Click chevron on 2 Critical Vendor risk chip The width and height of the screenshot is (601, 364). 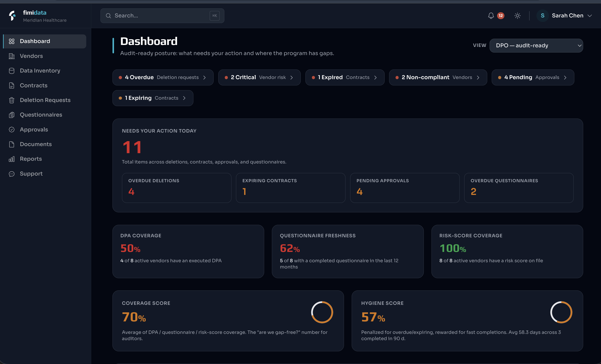[x=291, y=77]
